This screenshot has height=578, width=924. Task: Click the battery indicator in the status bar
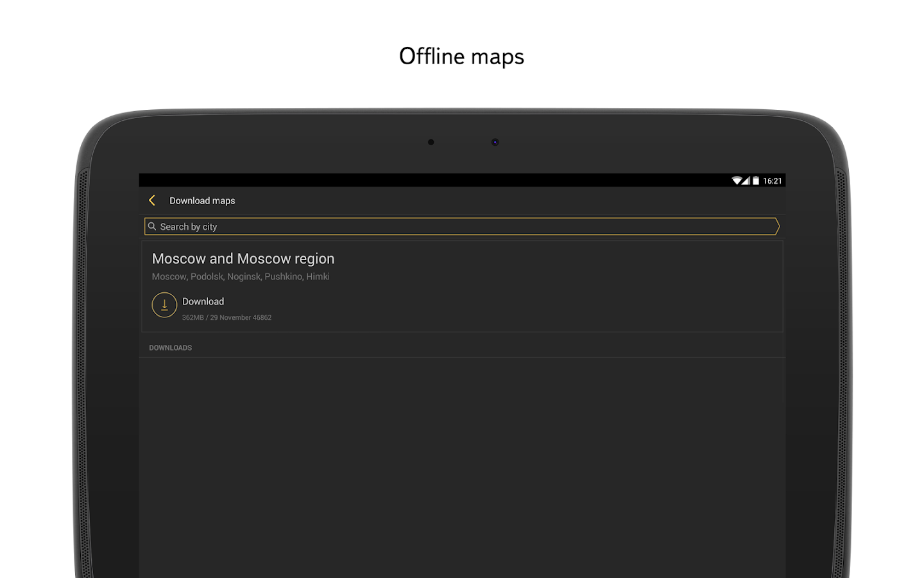[756, 180]
